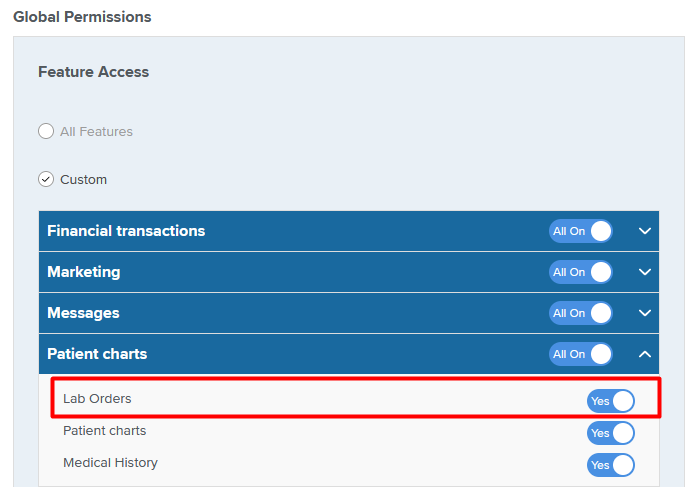Turn off Patient charts row Yes toggle
Screen dimensions: 687x487
(x=611, y=433)
